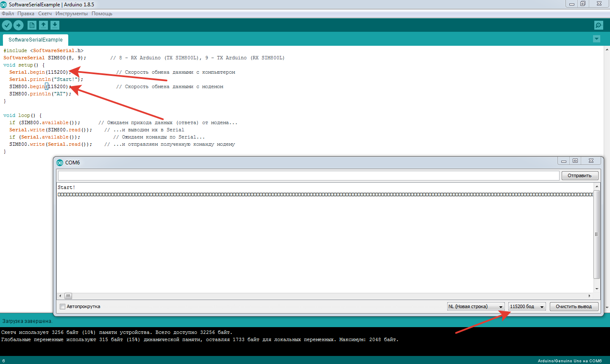Viewport: 610px width, 364px height.
Task: Click the Serial.write(SIM800.read()) line
Action: pyautogui.click(x=50, y=130)
